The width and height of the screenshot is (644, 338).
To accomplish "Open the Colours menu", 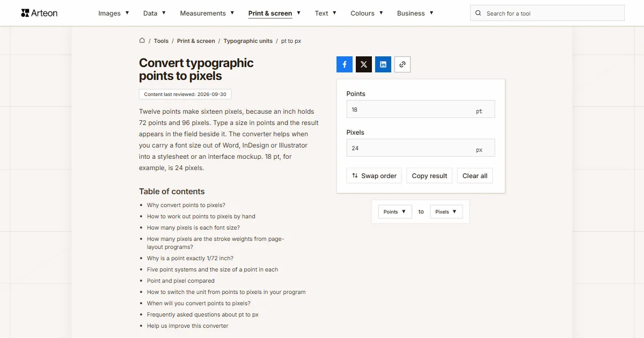I will [x=367, y=13].
